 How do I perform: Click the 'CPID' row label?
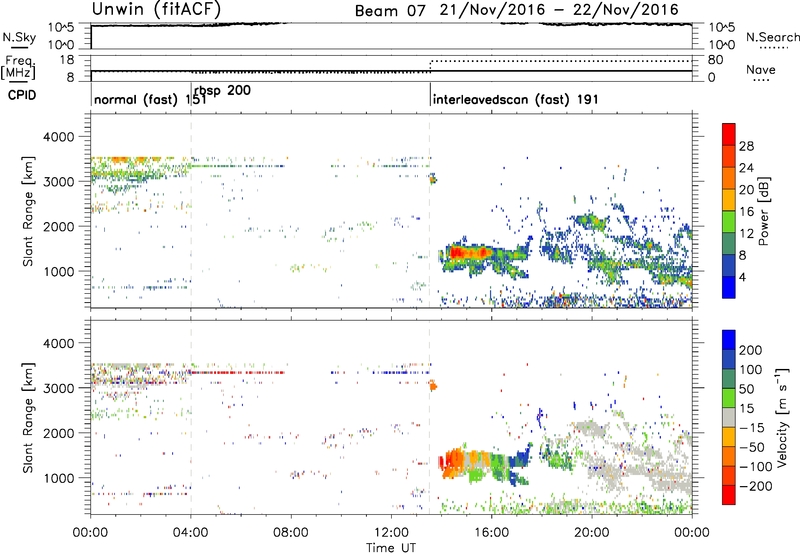coord(22,95)
